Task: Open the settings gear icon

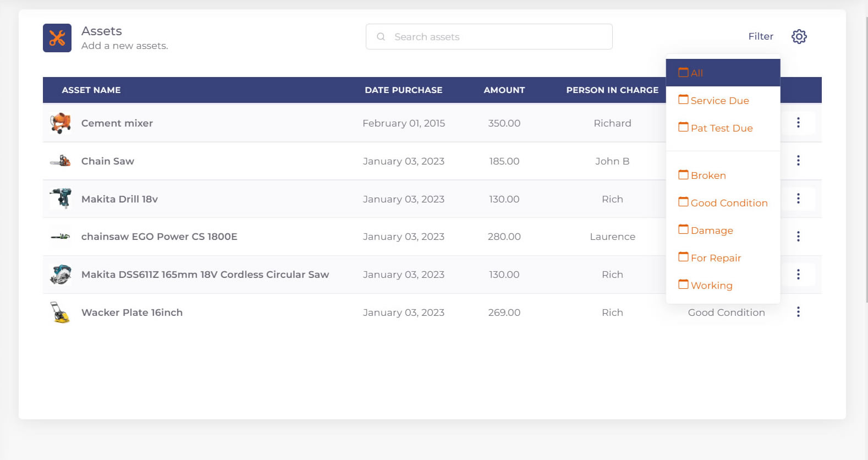Action: [799, 36]
